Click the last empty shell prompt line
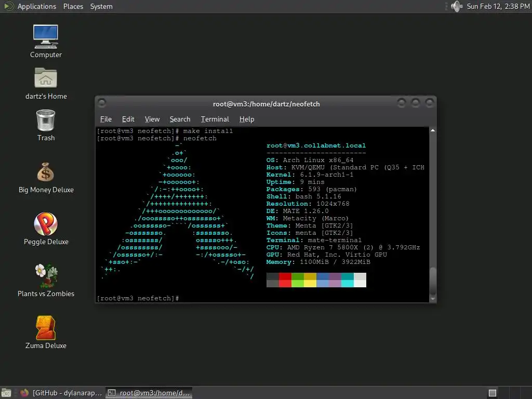Screen dimensions: 532x399 [x=138, y=298]
